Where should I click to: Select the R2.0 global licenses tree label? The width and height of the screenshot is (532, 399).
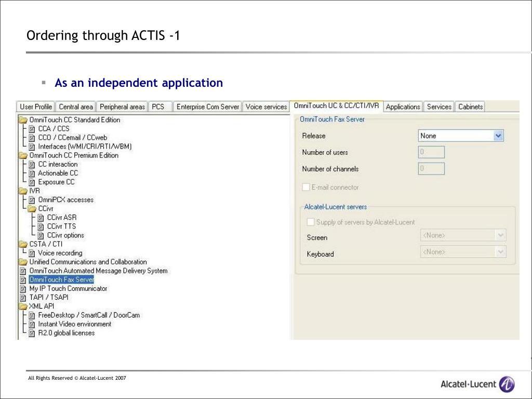(x=66, y=333)
